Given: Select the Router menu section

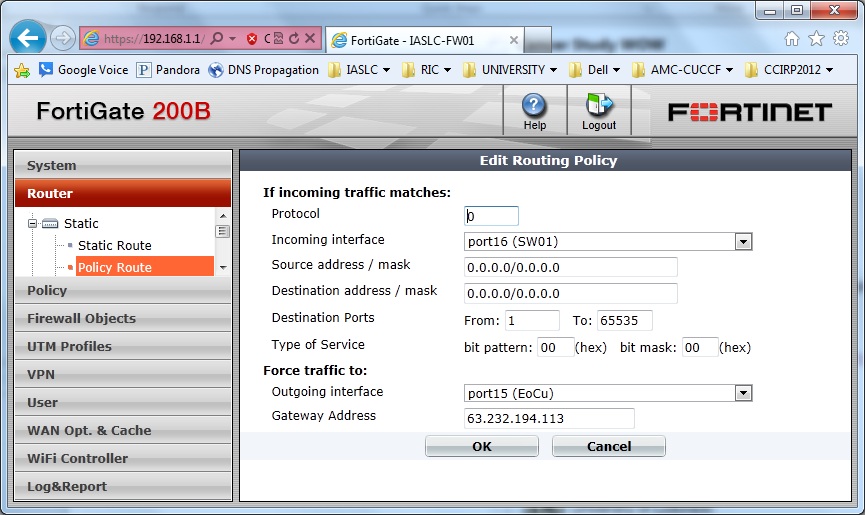Looking at the screenshot, I should click(122, 193).
